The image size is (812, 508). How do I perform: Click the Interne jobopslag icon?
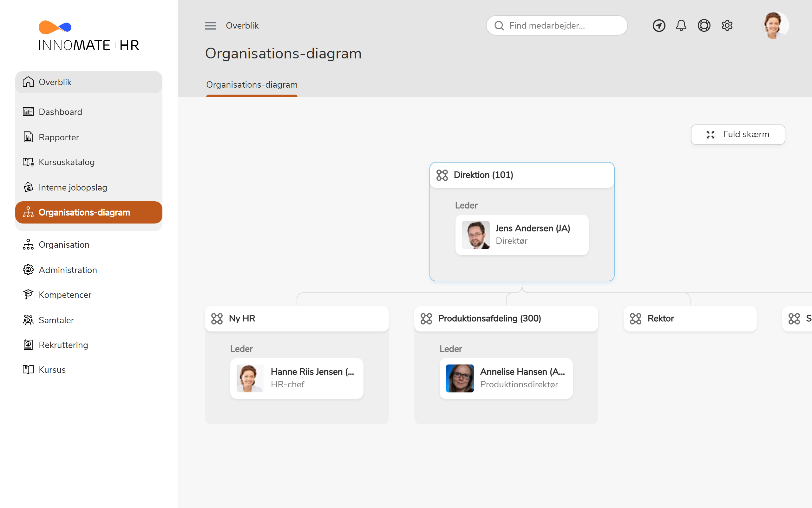(x=28, y=187)
